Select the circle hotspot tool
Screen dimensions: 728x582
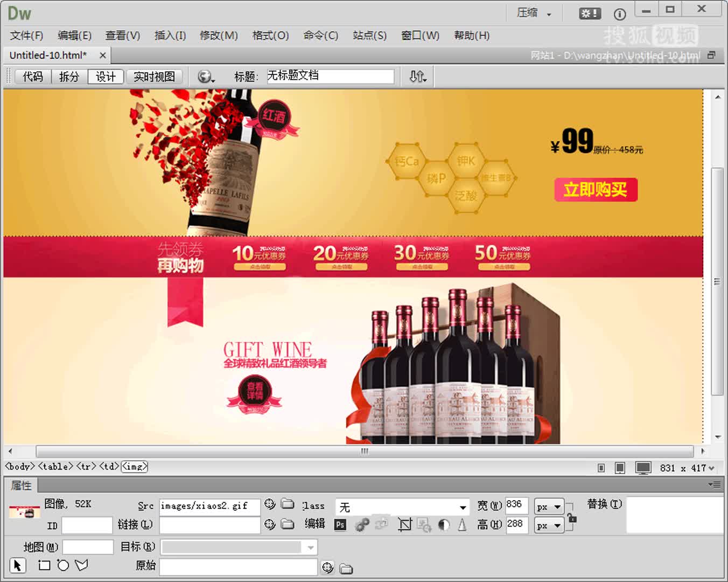(x=63, y=565)
